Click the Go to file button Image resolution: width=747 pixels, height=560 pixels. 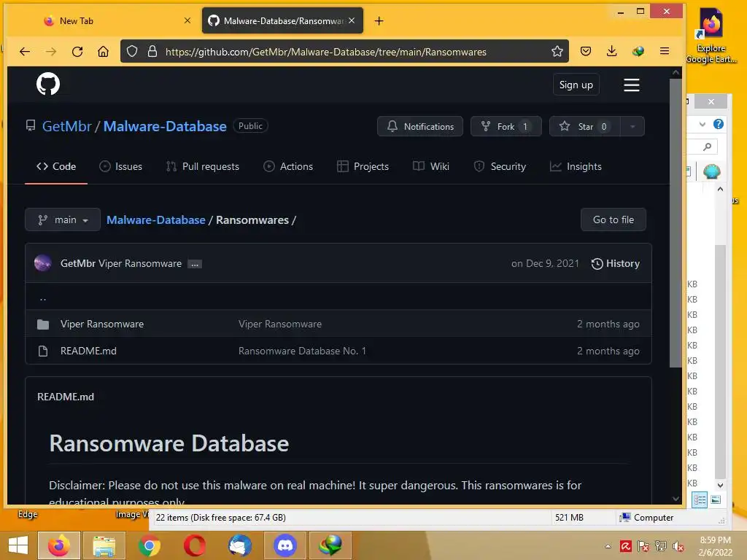point(613,219)
